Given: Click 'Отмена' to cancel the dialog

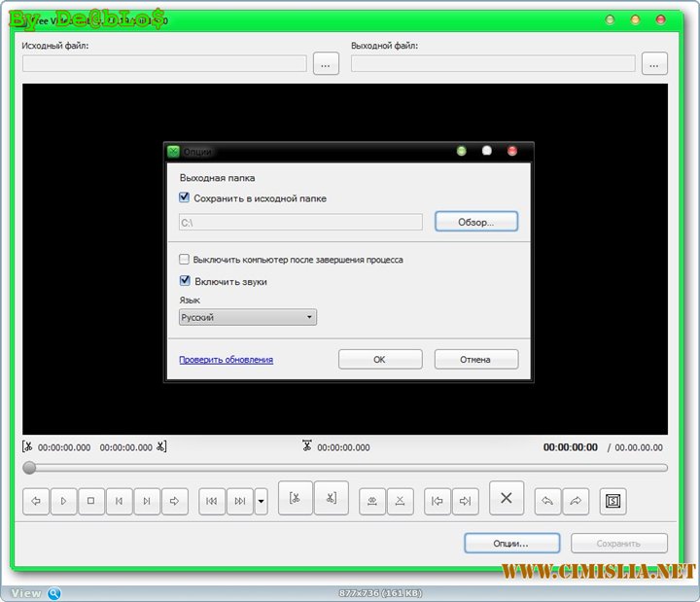Looking at the screenshot, I should pyautogui.click(x=475, y=360).
